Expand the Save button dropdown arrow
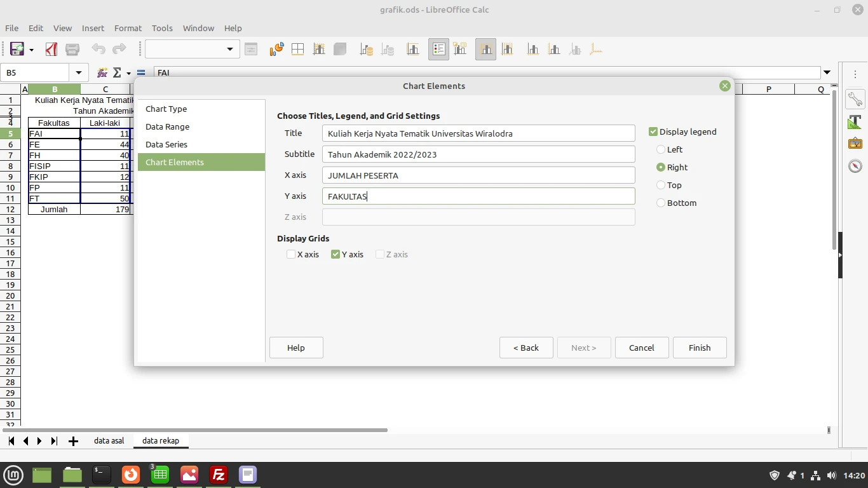The height and width of the screenshot is (488, 868). pos(31,50)
